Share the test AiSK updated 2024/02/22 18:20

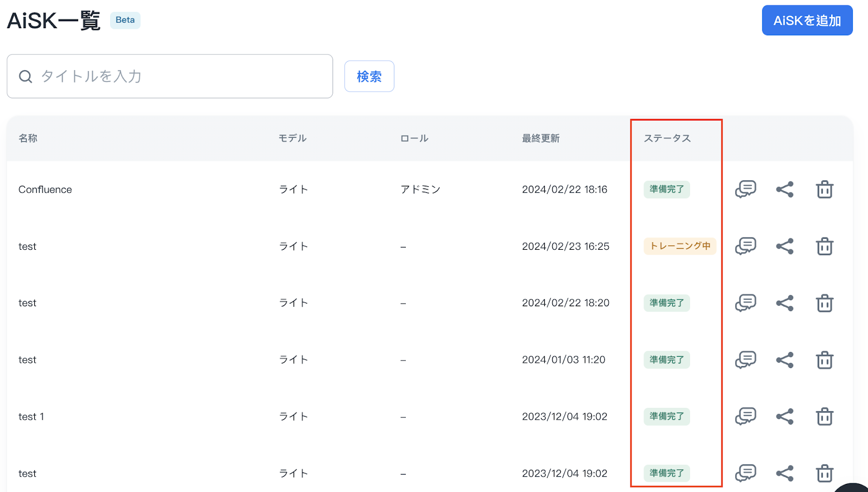pyautogui.click(x=784, y=303)
